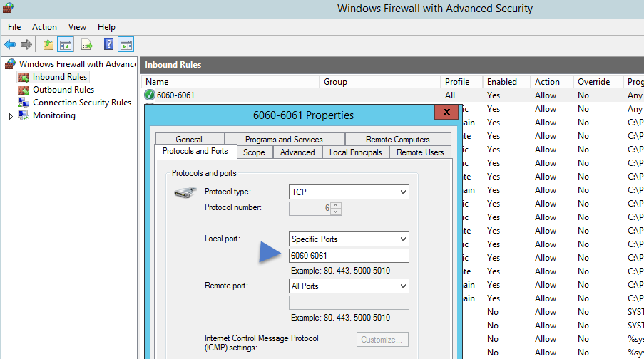This screenshot has height=359, width=644.
Task: Click the green check icon of 6060-6061 rule
Action: pyautogui.click(x=150, y=95)
